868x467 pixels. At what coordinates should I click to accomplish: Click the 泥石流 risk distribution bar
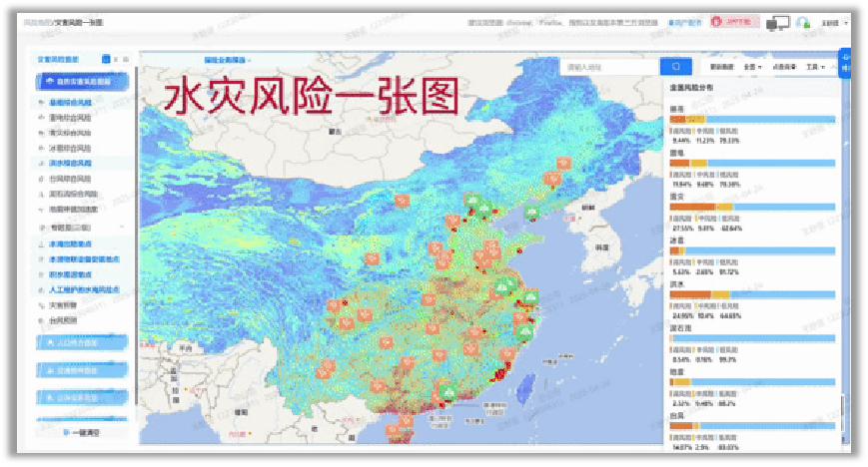tap(752, 338)
